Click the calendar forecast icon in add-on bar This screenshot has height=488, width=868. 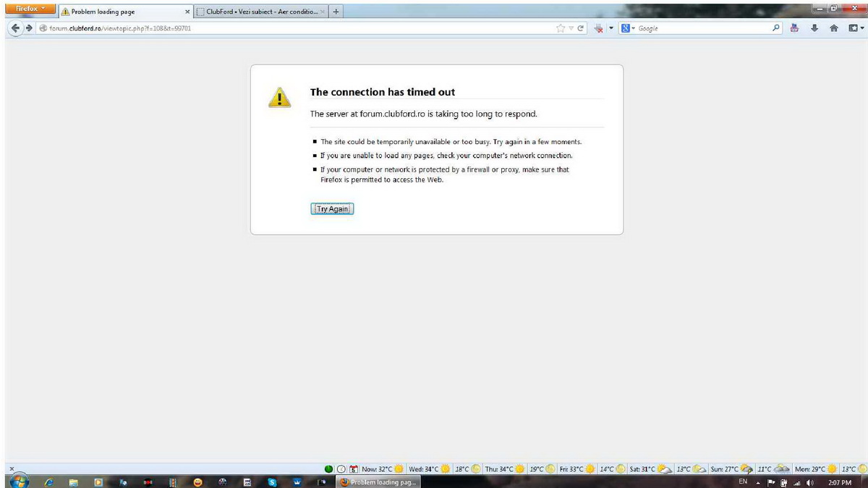(x=354, y=469)
